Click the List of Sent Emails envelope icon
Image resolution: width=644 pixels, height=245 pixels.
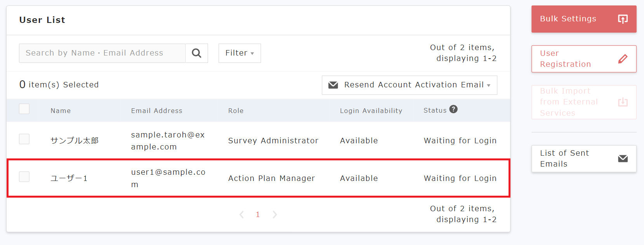[622, 158]
